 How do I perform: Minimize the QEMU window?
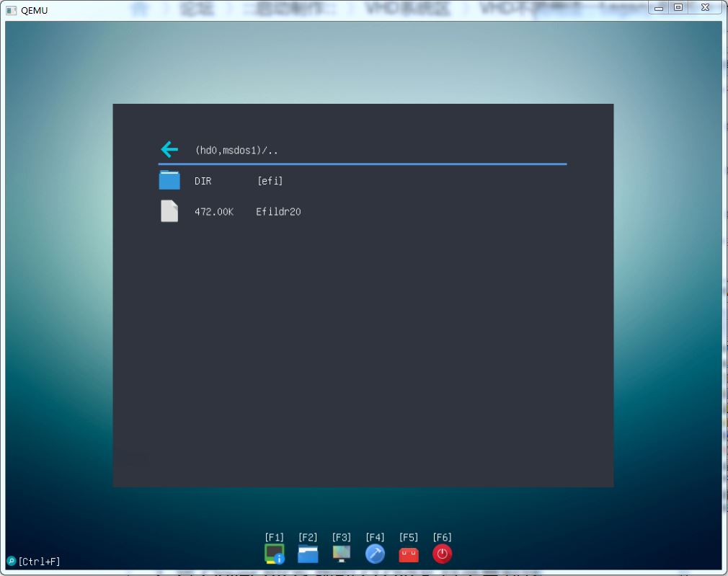pyautogui.click(x=660, y=7)
